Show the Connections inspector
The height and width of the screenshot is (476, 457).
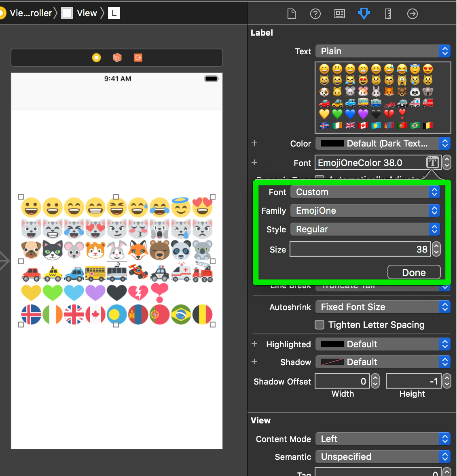pyautogui.click(x=413, y=14)
